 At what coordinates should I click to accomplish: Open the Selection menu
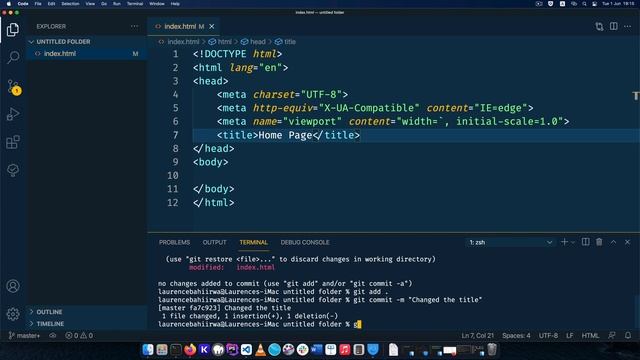pyautogui.click(x=70, y=4)
